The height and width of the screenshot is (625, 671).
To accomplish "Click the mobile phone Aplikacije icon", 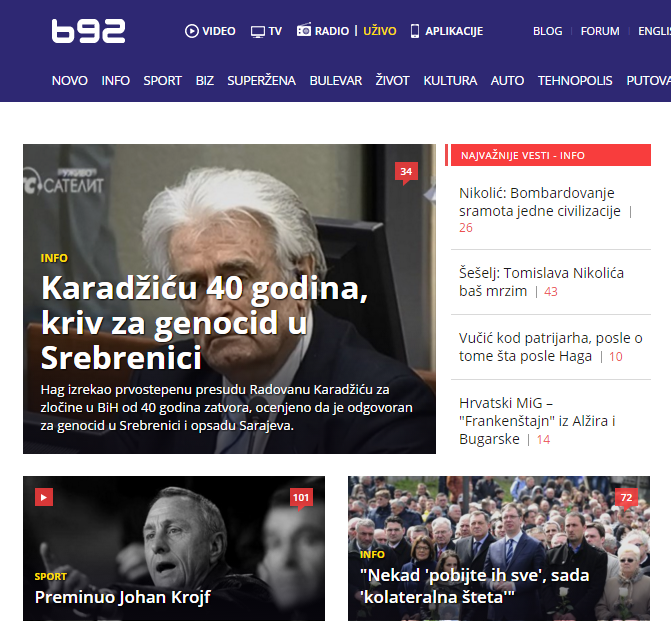I will (415, 31).
